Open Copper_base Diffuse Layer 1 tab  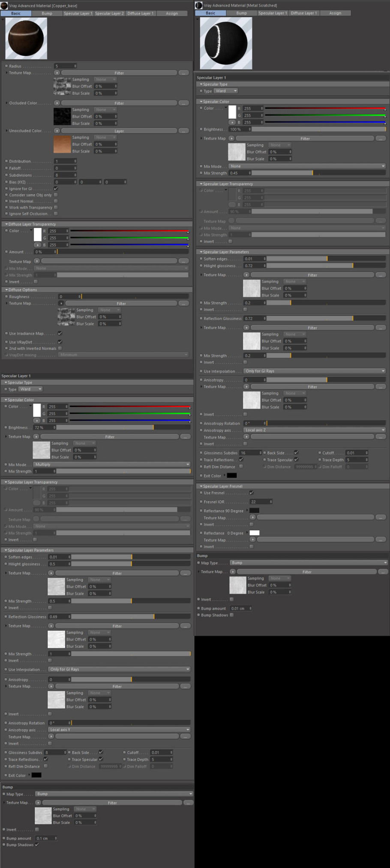point(140,13)
